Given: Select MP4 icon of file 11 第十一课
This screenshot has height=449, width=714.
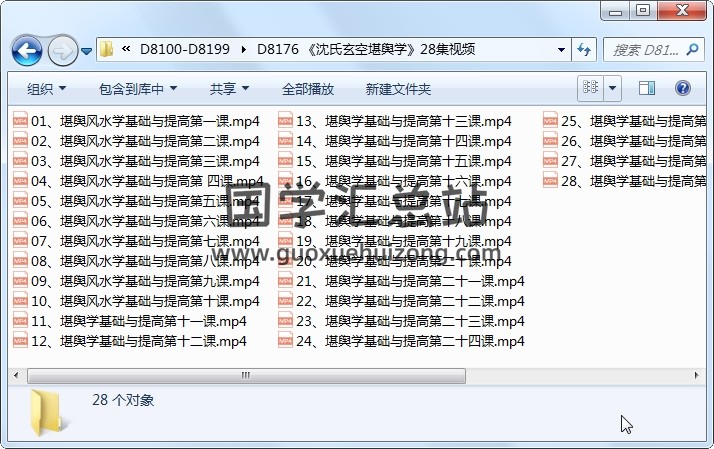Looking at the screenshot, I should tap(20, 321).
